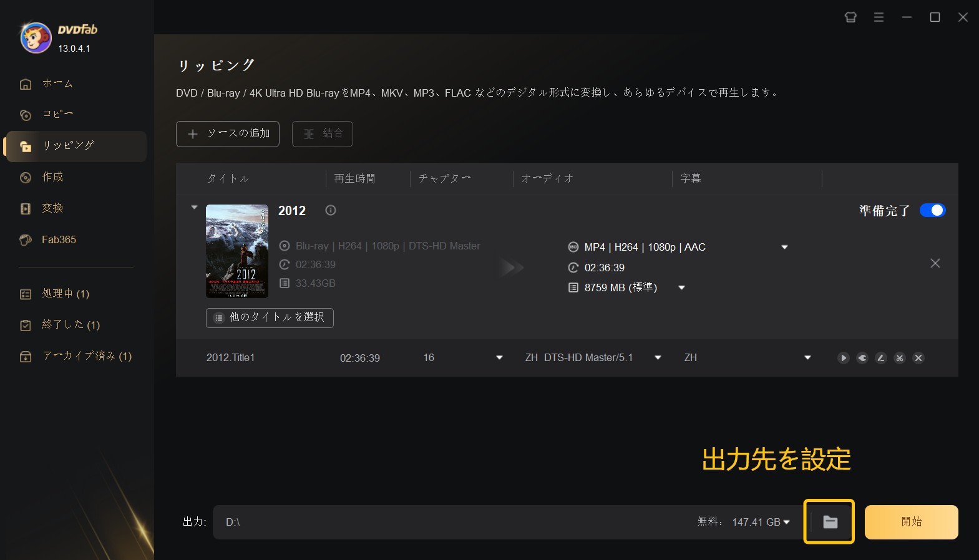Show info for the 2012 movie
This screenshot has width=979, height=560.
pos(331,210)
